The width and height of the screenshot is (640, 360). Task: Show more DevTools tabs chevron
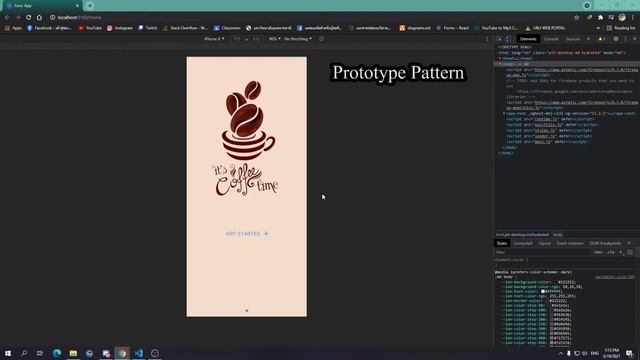click(588, 39)
